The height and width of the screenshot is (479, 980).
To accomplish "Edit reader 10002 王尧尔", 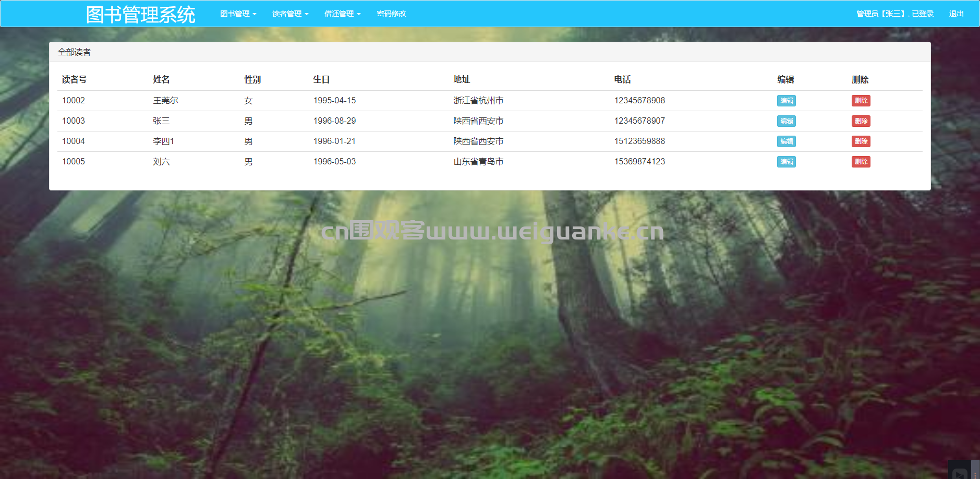I will (787, 101).
